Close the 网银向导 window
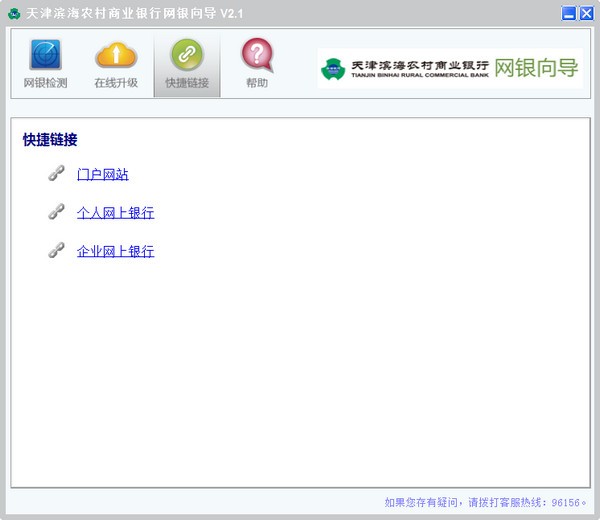 586,13
